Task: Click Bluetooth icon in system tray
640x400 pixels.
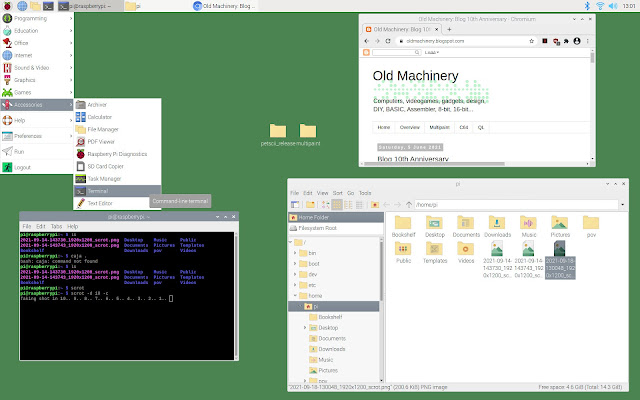Action: coord(587,6)
